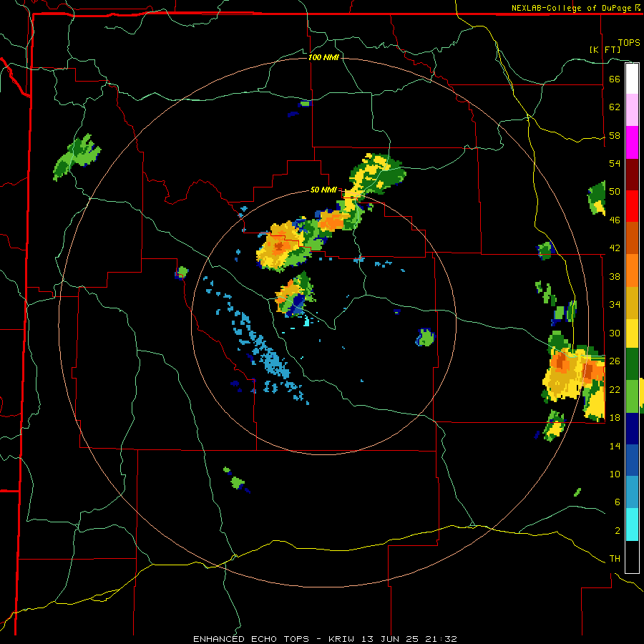Click the "ENHANCED ECHO TOPS" product caption
The width and height of the screenshot is (644, 644).
251,639
